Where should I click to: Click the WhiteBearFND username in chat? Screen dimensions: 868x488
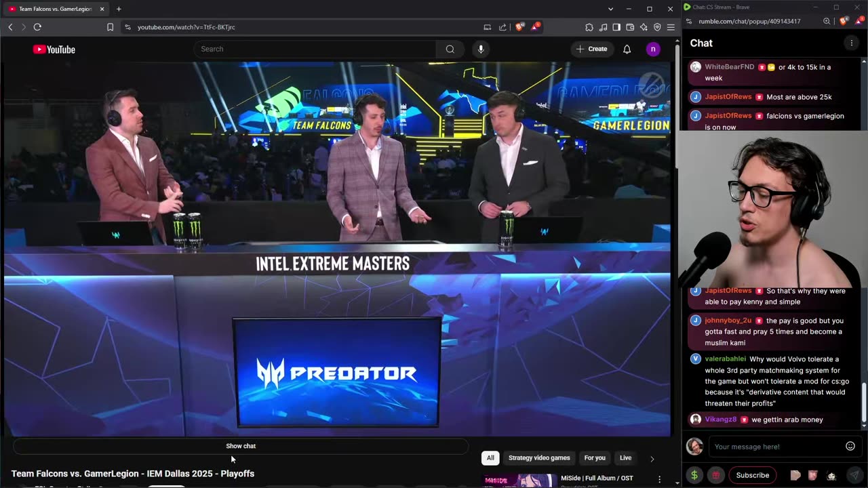coord(730,67)
